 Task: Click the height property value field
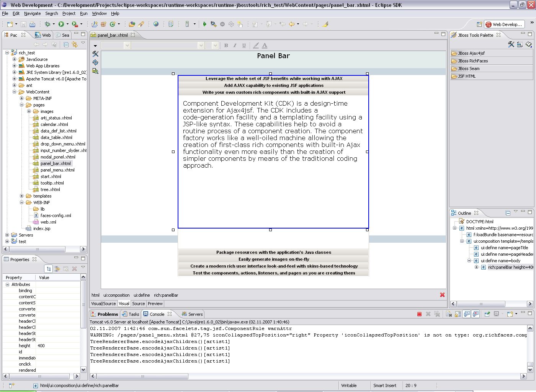pyautogui.click(x=57, y=346)
